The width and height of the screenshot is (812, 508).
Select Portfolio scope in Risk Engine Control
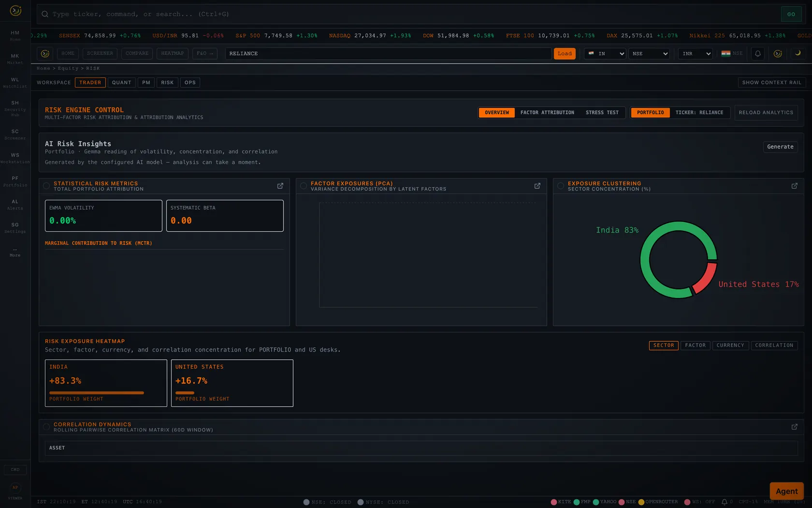click(650, 113)
